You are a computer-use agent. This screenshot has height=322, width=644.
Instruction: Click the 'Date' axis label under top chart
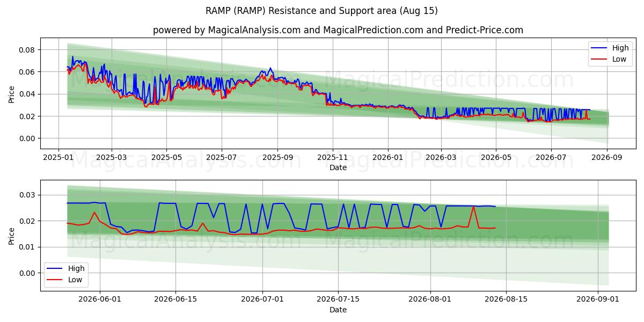click(338, 168)
